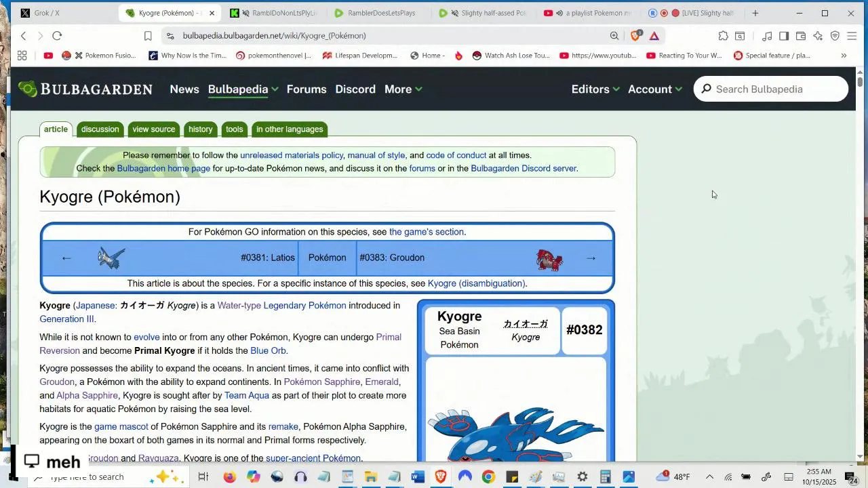Open the zoom magnifier icon in address bar
Screen dimensions: 868x488
[x=614, y=36]
